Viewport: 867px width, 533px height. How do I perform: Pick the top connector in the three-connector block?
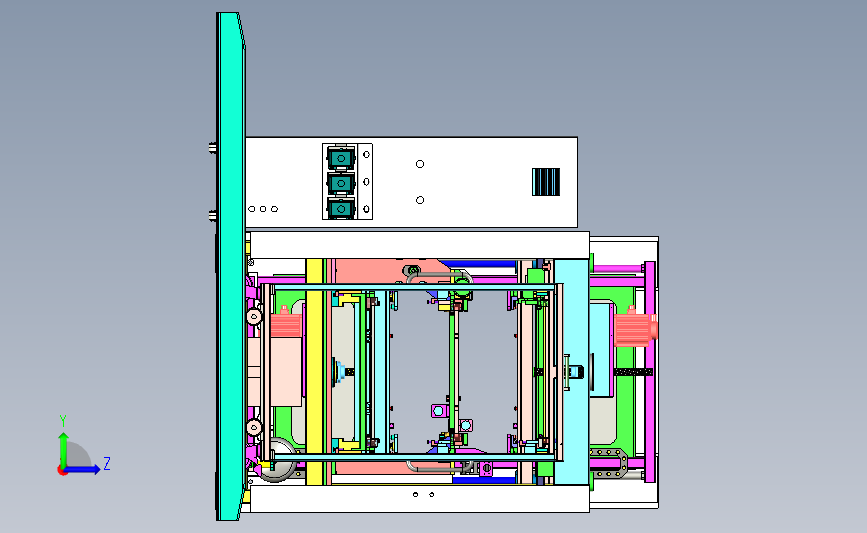341,158
